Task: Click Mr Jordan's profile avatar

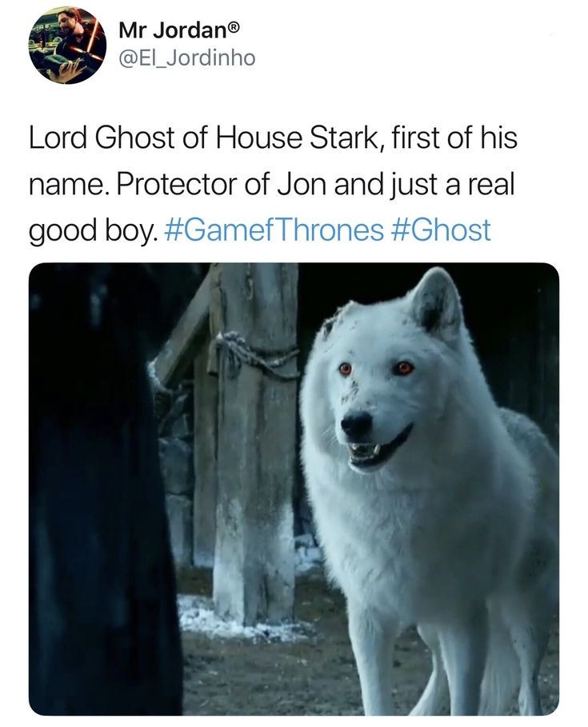Action: [67, 46]
